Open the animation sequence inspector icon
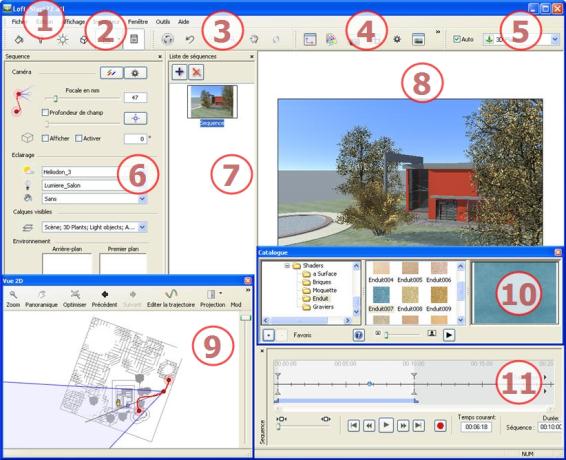 pyautogui.click(x=134, y=39)
